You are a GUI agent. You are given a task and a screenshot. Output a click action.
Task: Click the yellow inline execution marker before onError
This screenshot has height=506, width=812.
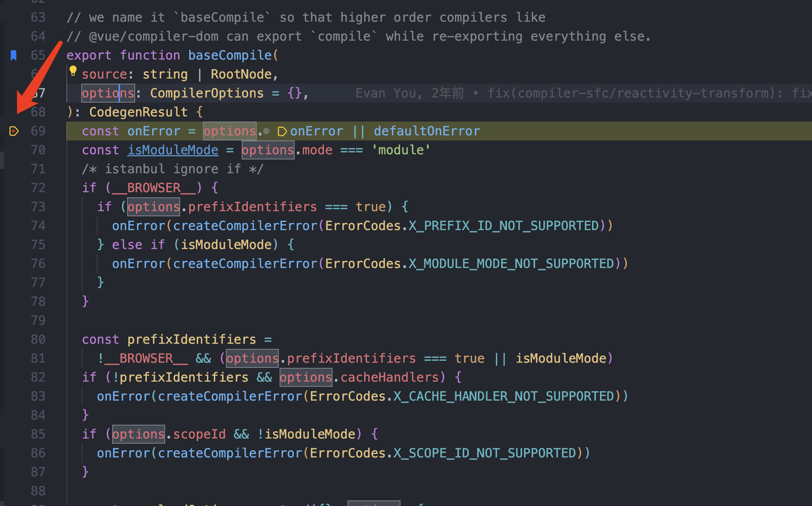click(282, 131)
